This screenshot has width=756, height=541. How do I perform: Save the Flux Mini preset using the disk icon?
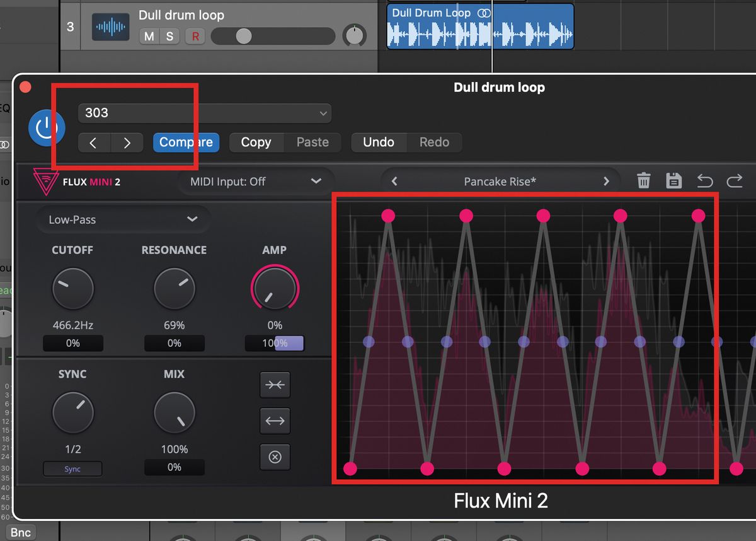[674, 180]
